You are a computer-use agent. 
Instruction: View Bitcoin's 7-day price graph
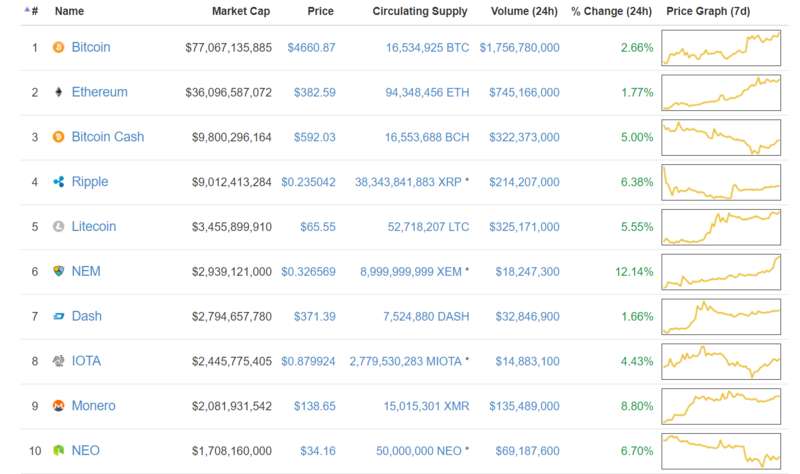[721, 47]
